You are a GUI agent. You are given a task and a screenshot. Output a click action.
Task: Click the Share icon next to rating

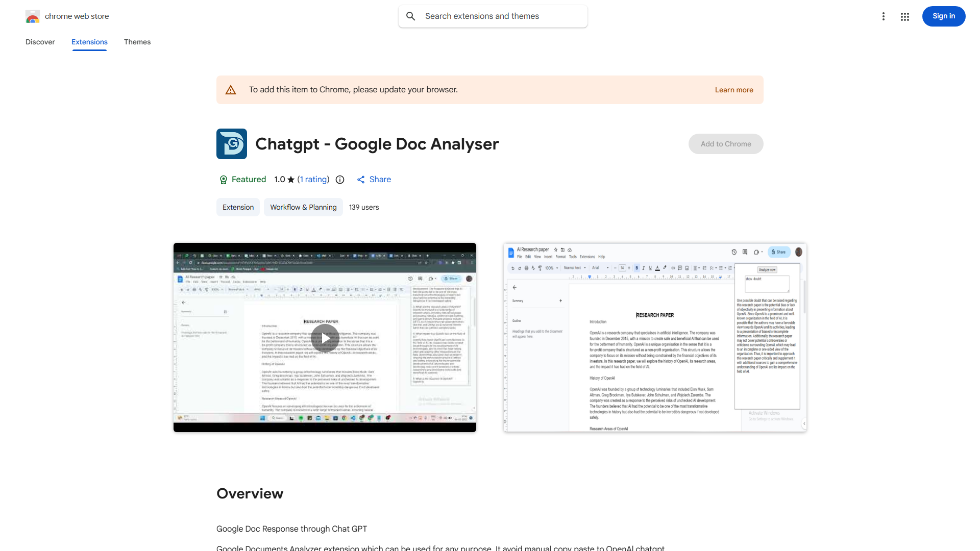[x=361, y=179]
